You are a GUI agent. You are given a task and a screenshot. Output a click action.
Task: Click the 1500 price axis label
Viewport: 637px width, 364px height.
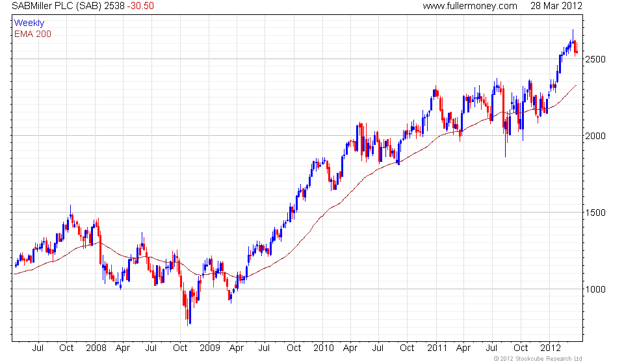[595, 213]
